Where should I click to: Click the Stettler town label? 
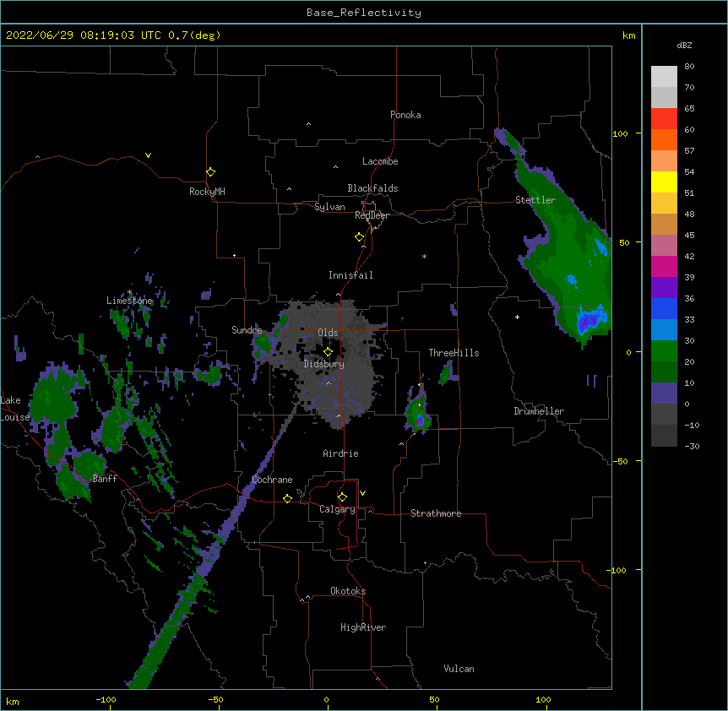coord(535,200)
